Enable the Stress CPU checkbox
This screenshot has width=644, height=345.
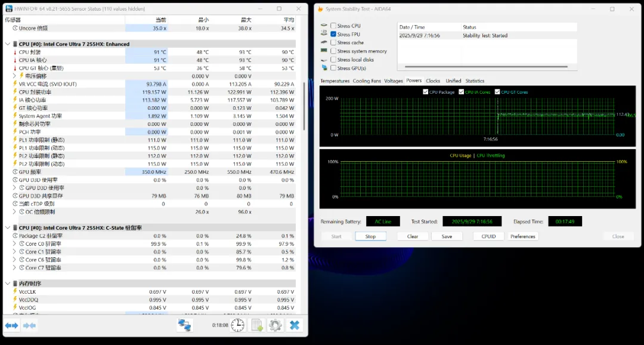pos(333,26)
